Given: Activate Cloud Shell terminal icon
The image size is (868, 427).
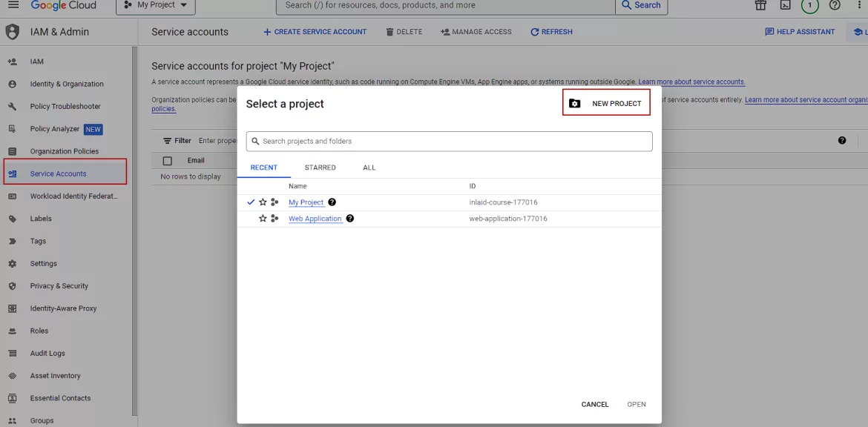Looking at the screenshot, I should 785,5.
